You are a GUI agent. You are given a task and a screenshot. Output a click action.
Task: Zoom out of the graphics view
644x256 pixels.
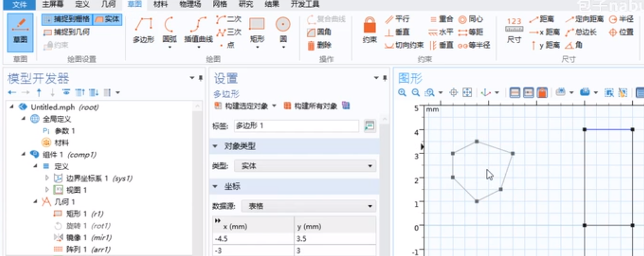pos(416,92)
